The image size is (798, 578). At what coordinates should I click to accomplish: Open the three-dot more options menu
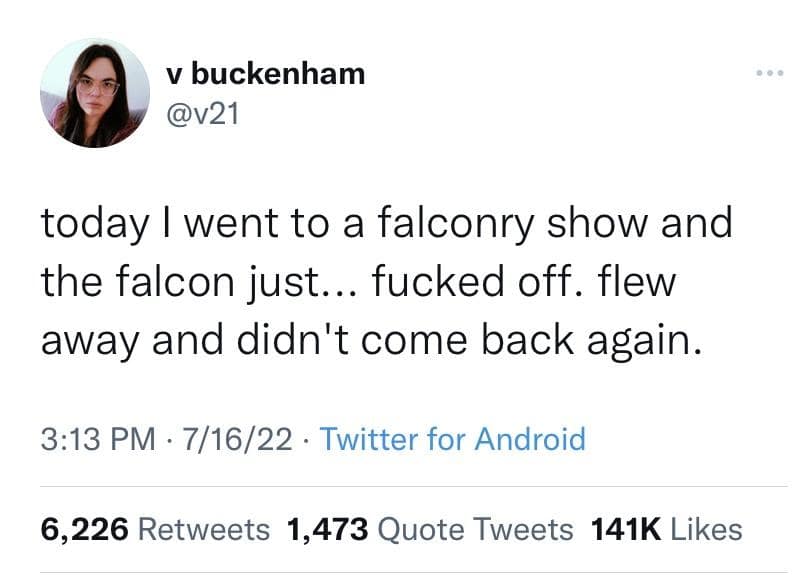(770, 73)
